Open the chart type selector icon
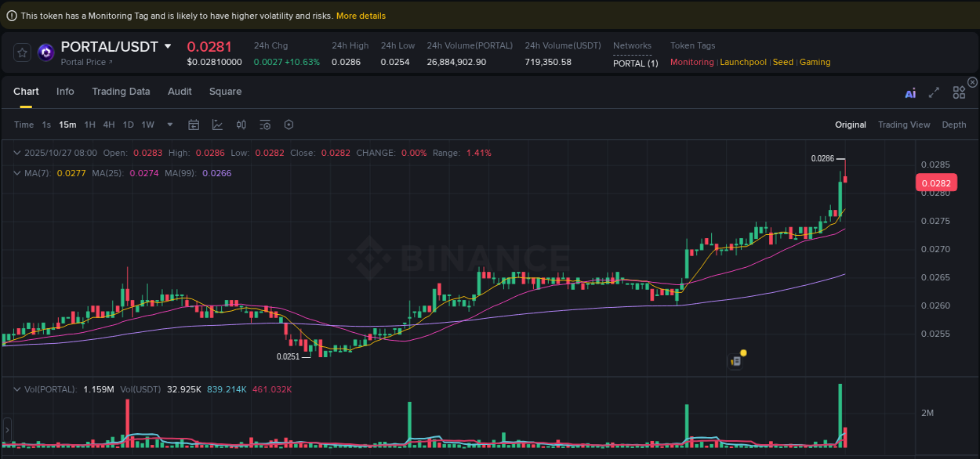The width and height of the screenshot is (980, 459). coord(217,125)
